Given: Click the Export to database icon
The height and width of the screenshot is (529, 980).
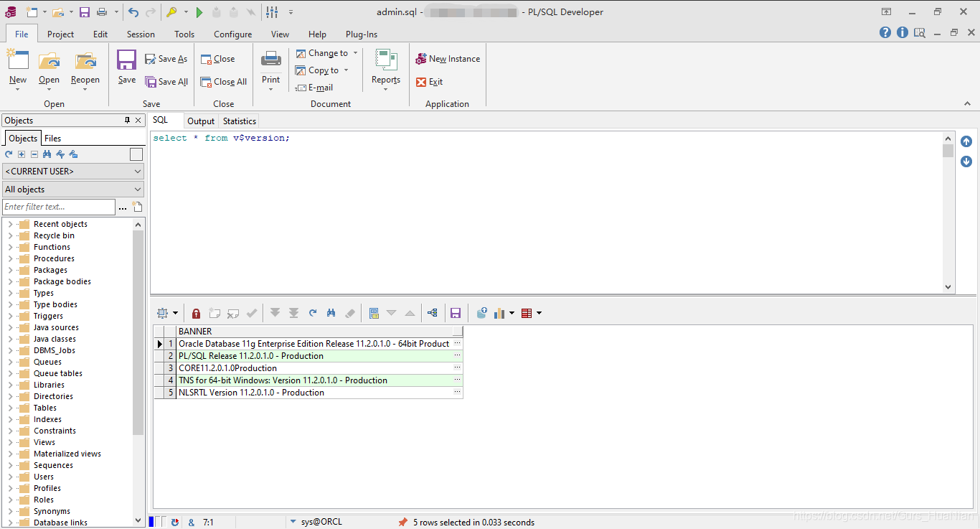Looking at the screenshot, I should pos(481,313).
